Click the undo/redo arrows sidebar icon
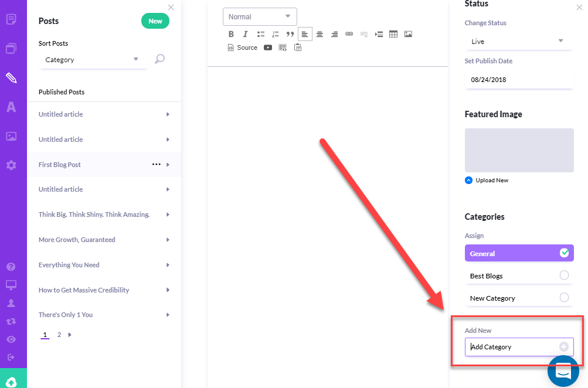 pyautogui.click(x=11, y=321)
